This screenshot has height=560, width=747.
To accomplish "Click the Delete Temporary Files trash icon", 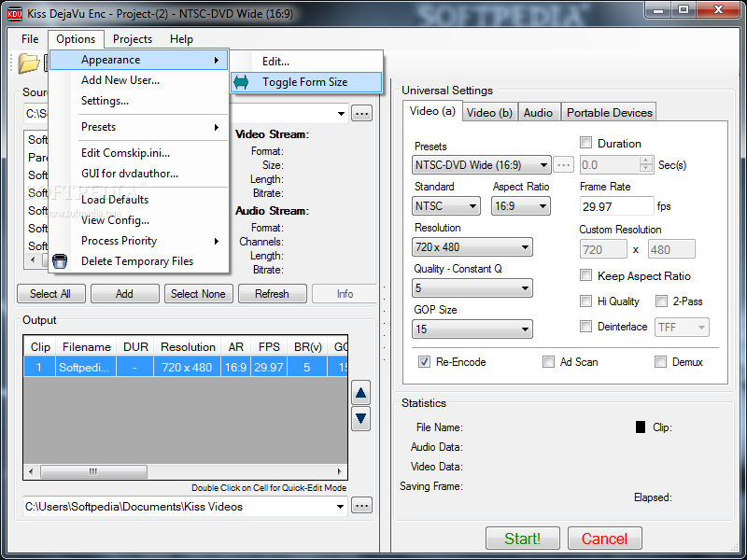I will [x=60, y=261].
